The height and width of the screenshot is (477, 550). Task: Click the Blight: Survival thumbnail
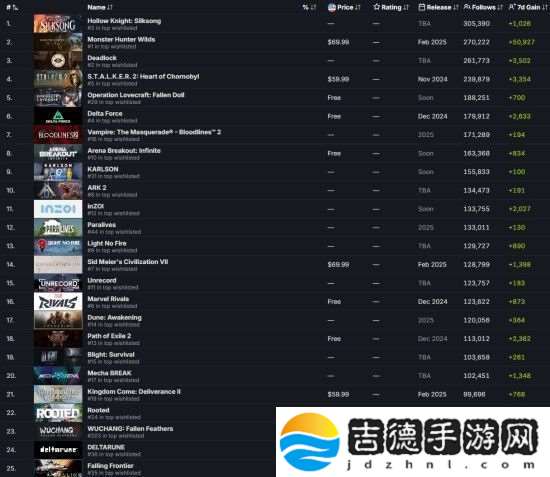58,357
